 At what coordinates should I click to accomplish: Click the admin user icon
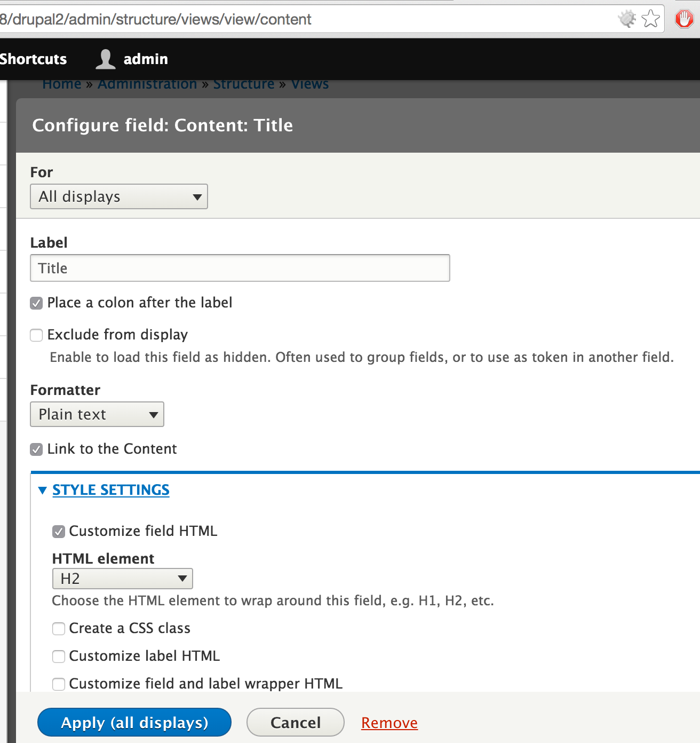coord(105,59)
